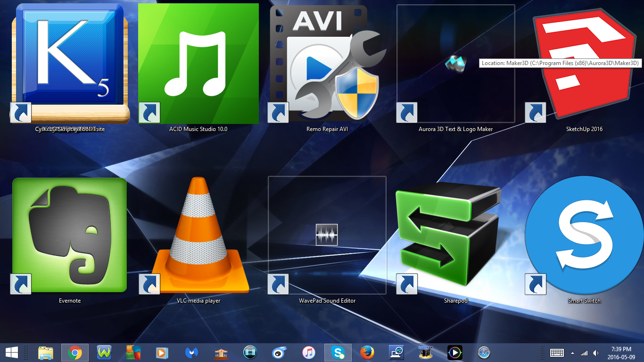The width and height of the screenshot is (644, 362).
Task: Open the network signal tray icon
Action: pyautogui.click(x=584, y=353)
